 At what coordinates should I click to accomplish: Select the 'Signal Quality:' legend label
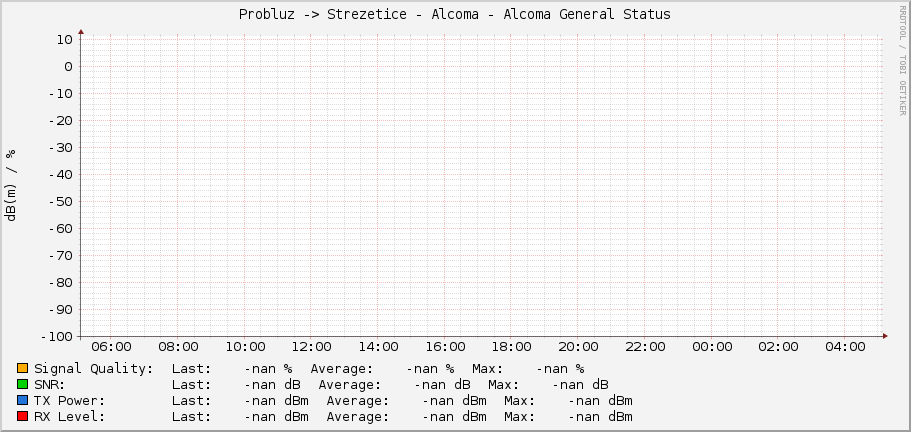pos(94,369)
